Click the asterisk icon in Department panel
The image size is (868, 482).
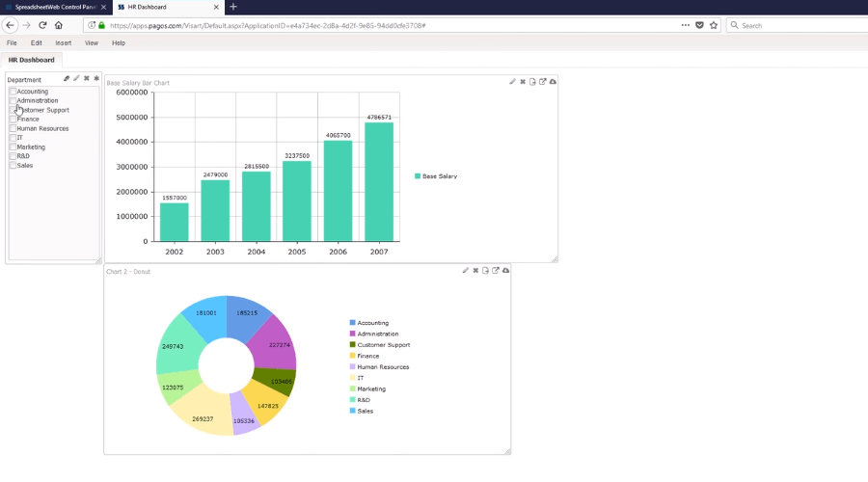point(96,79)
